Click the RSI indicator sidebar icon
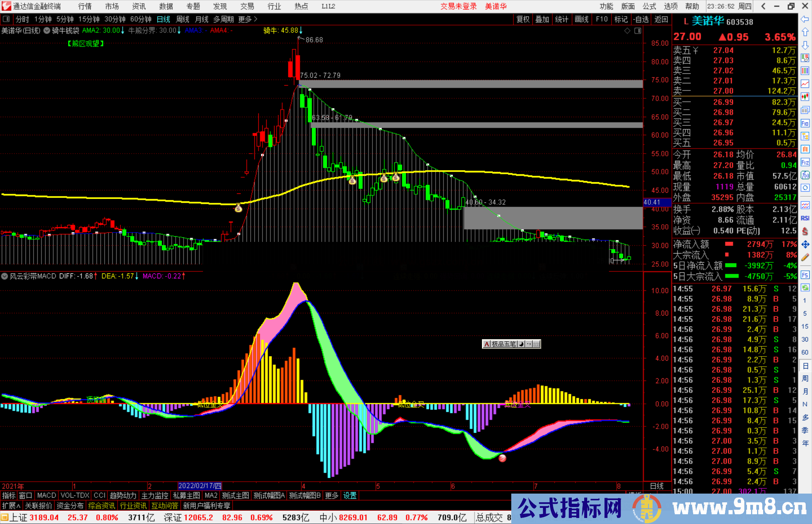812x524 pixels. click(x=805, y=218)
